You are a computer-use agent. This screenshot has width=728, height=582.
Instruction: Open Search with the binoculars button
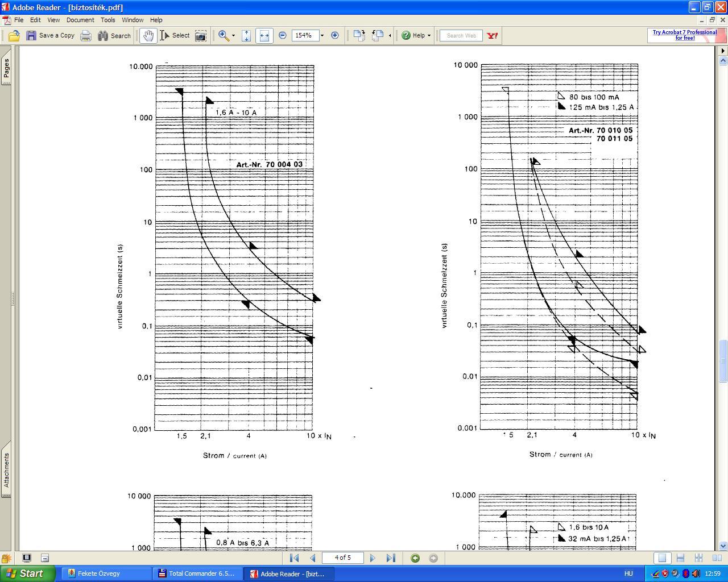(114, 36)
